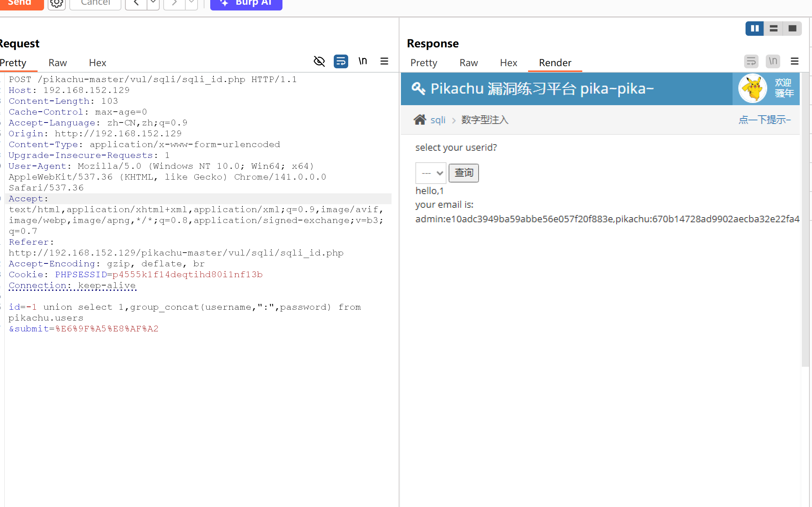Toggle show newlines icon in Request panel
Screen dimensions: 812x507
click(x=363, y=61)
